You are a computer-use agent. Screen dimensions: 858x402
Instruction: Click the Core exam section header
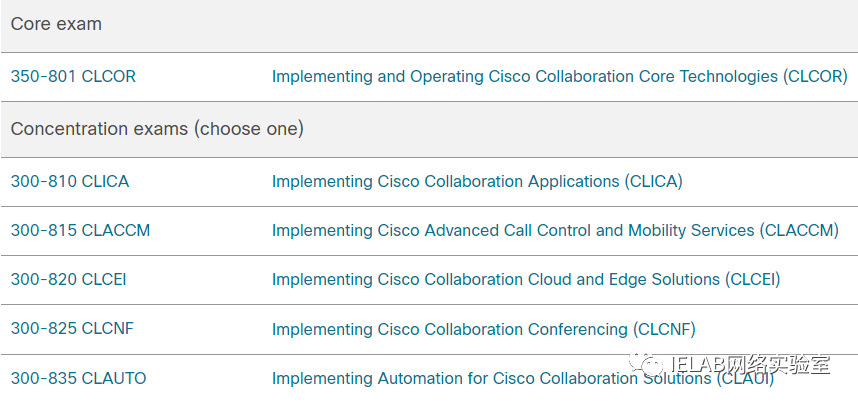click(x=429, y=26)
